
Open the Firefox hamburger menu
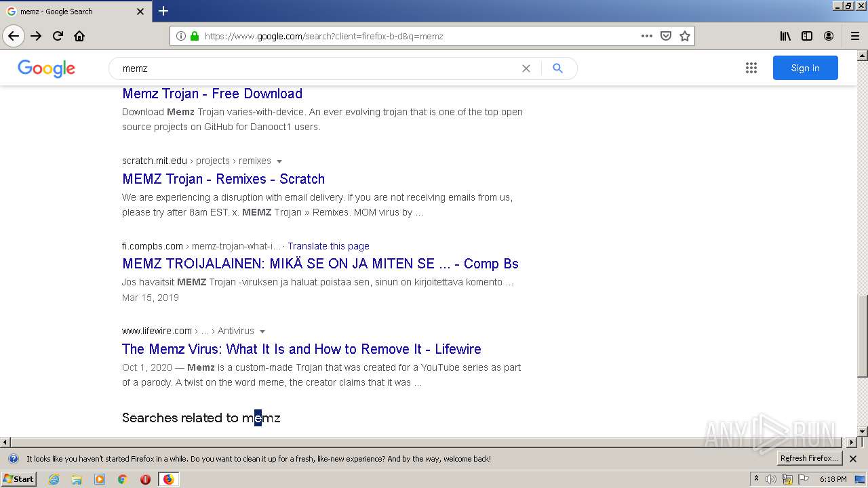click(854, 36)
